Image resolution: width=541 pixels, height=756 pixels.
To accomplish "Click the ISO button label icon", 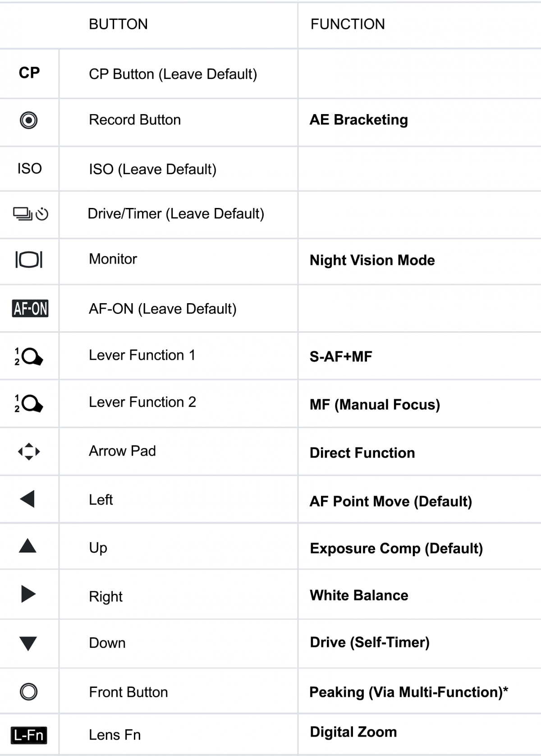I will coord(29,169).
